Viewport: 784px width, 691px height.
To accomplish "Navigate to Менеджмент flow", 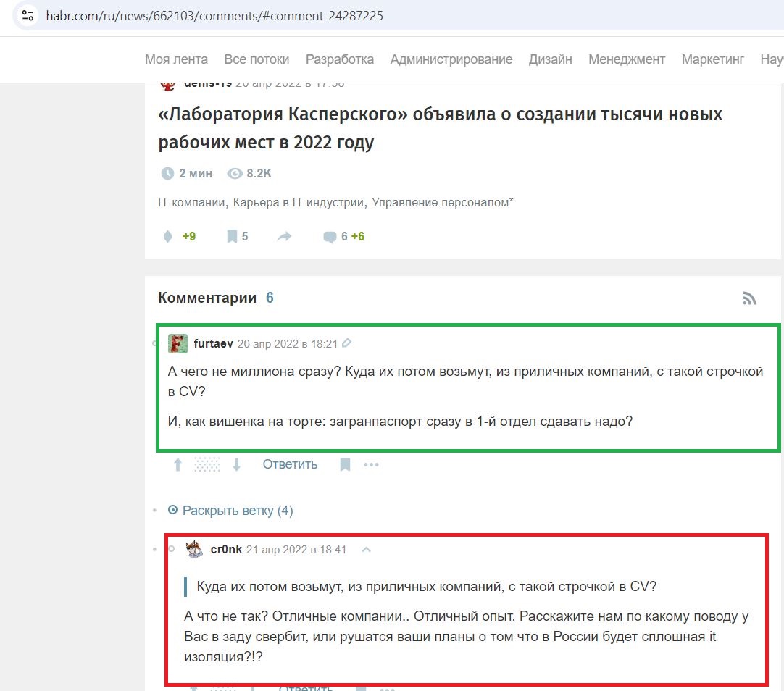I will pyautogui.click(x=627, y=59).
